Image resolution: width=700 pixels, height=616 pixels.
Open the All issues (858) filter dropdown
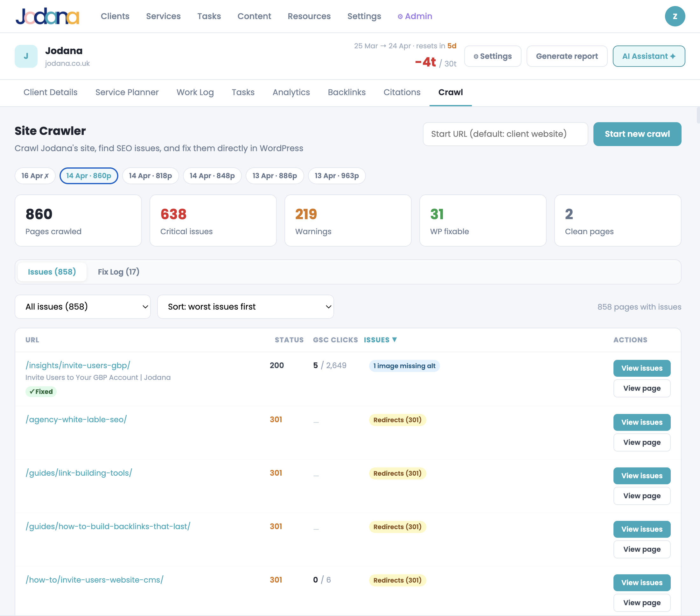coord(82,306)
